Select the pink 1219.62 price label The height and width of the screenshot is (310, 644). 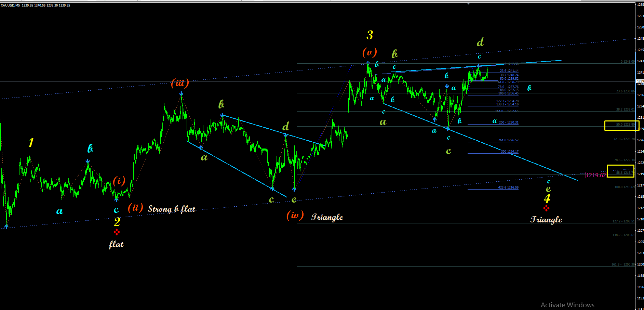click(596, 175)
